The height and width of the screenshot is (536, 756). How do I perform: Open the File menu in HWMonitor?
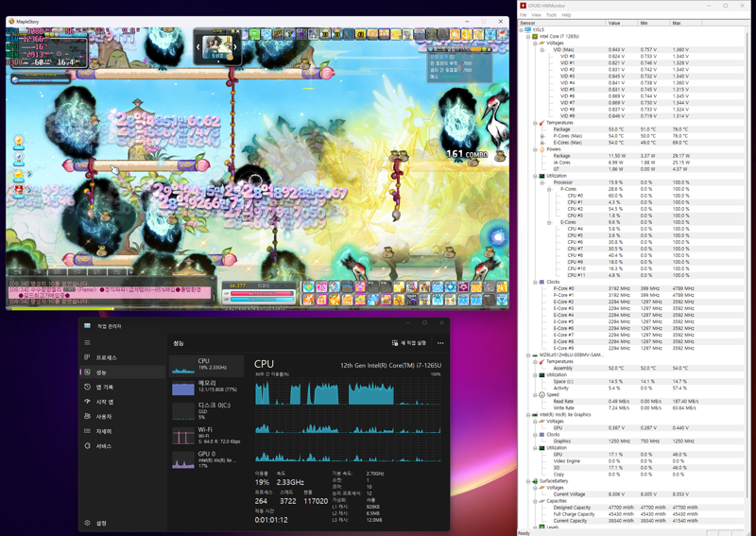tap(524, 15)
